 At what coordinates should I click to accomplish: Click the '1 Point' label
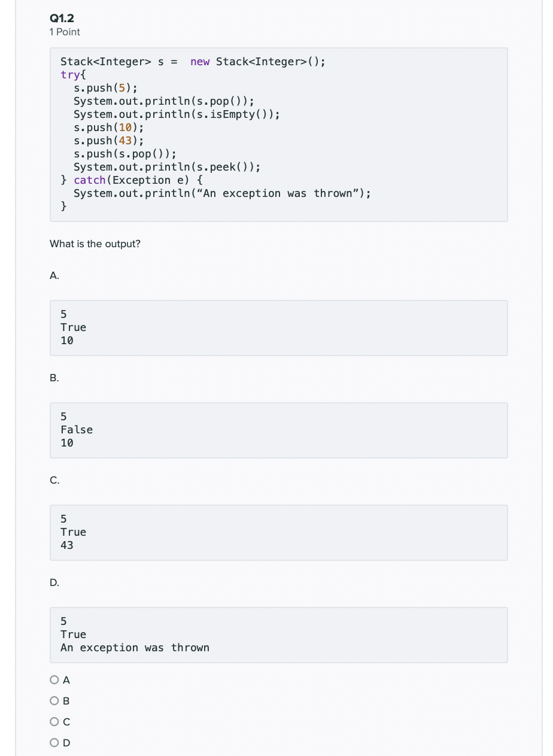point(64,32)
